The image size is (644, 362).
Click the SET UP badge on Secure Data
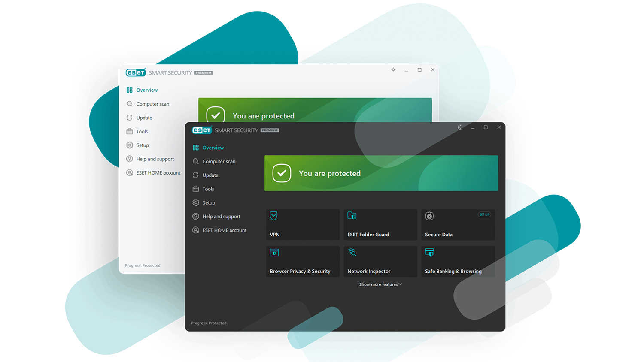point(484,214)
